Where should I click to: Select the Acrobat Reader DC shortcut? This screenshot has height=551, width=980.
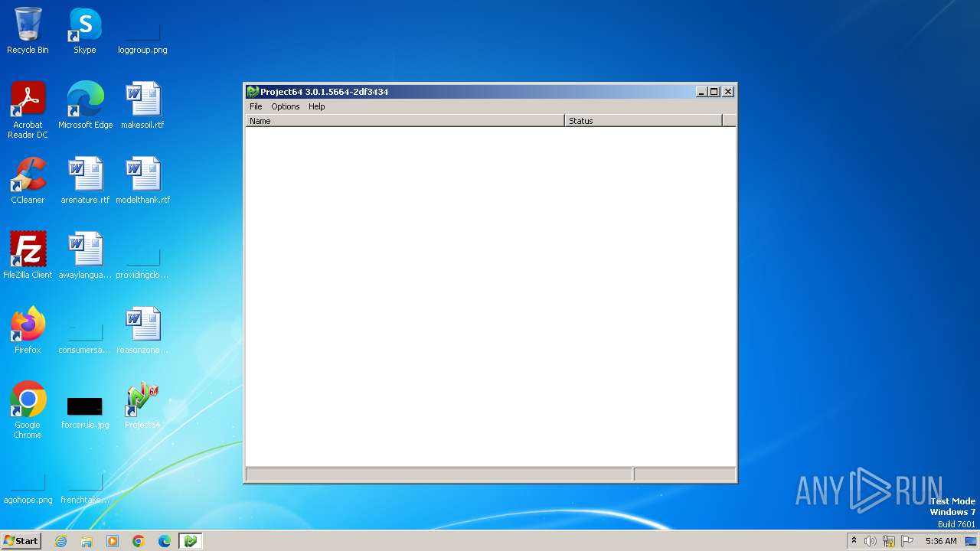[28, 110]
